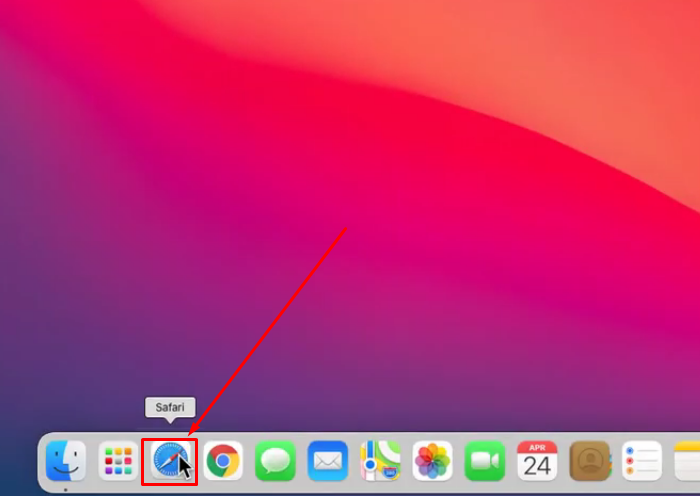
Task: Open Calendar showing APR 24
Action: click(x=537, y=461)
